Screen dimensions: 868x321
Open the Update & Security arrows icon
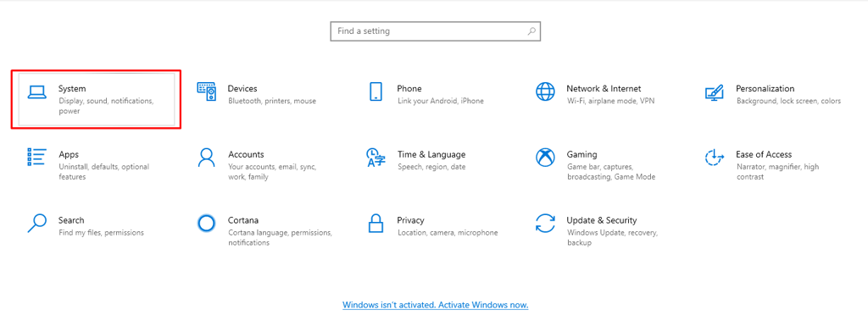pos(545,223)
